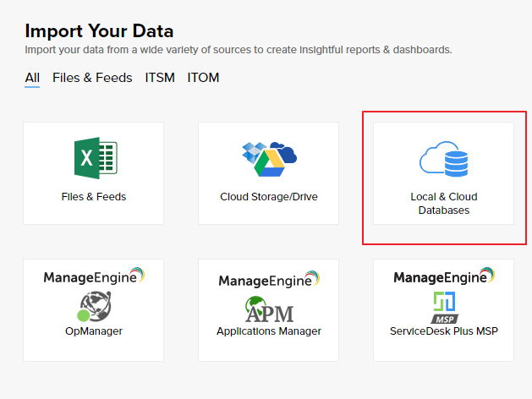This screenshot has height=399, width=532.
Task: Click the cloud database icon
Action: click(444, 159)
